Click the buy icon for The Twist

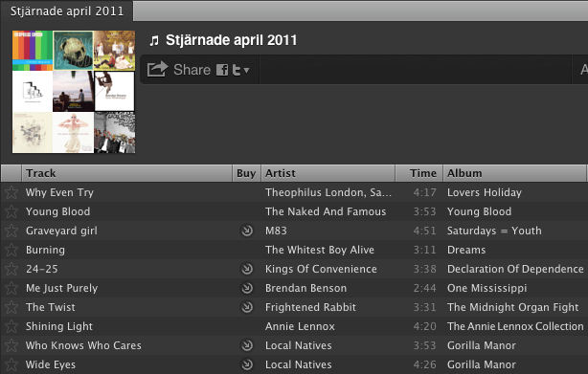[x=247, y=307]
